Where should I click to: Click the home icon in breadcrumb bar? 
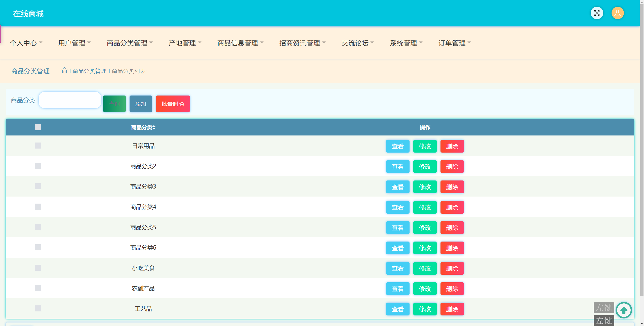pyautogui.click(x=64, y=71)
